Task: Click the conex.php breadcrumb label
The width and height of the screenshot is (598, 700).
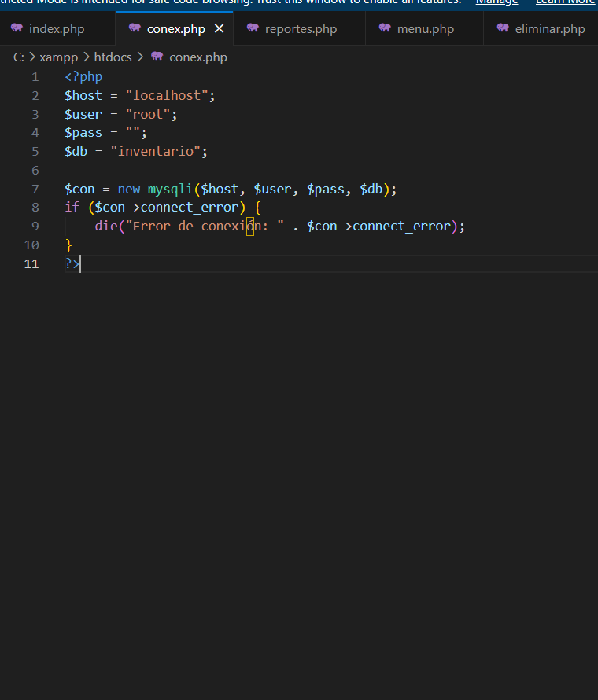Action: tap(197, 57)
